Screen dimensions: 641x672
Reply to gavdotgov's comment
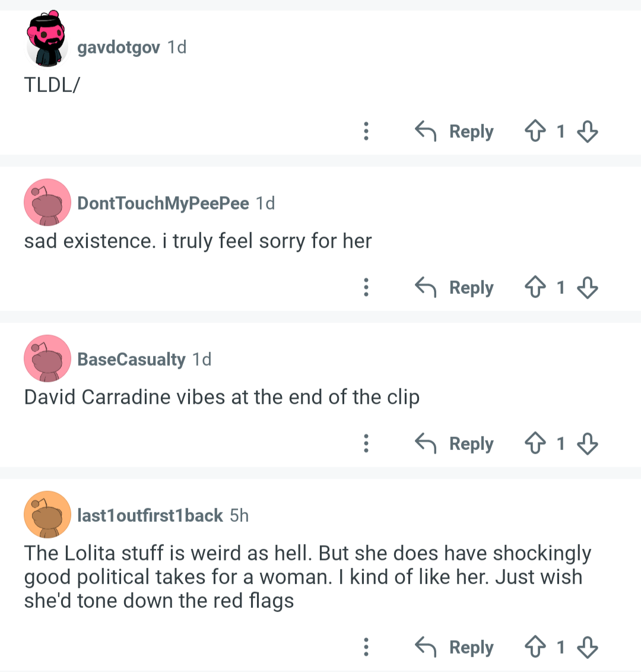pyautogui.click(x=454, y=131)
